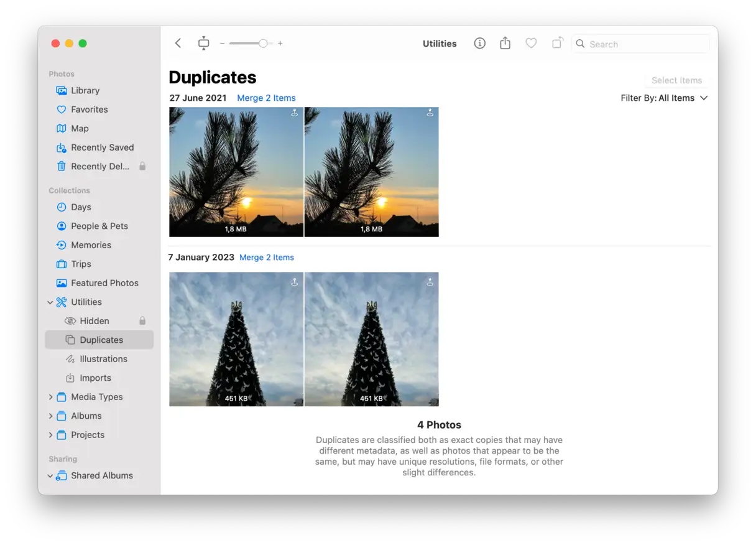756x545 pixels.
Task: Open Recently Deleted in sidebar
Action: (99, 166)
